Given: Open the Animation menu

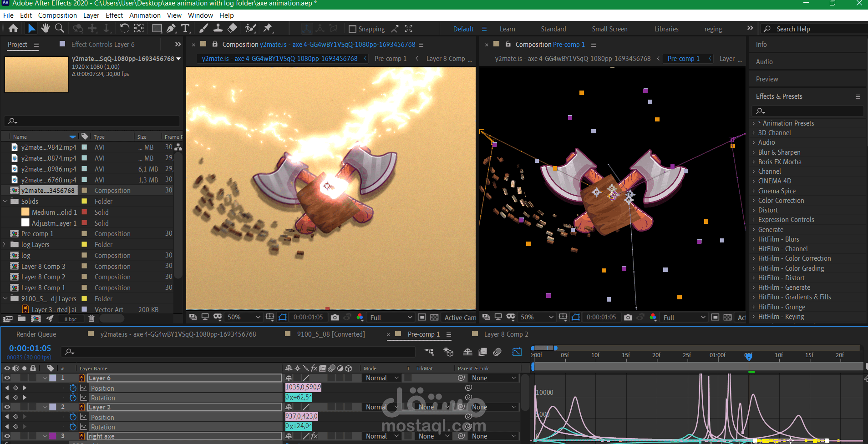Looking at the screenshot, I should pyautogui.click(x=145, y=15).
